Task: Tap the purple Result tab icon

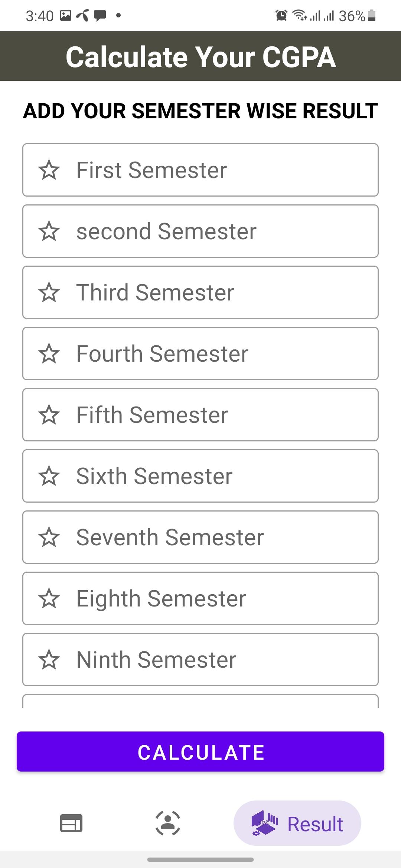Action: pos(264,823)
